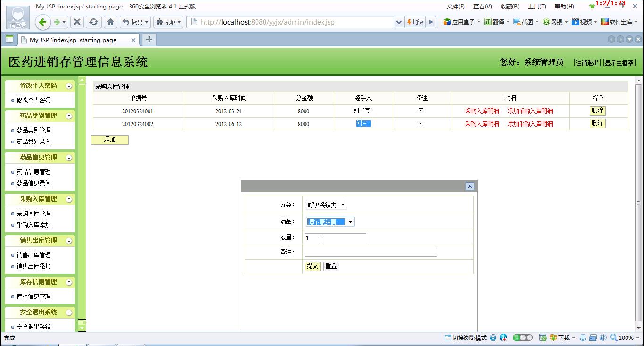Toggle the 销售出库管理 section chevron
The image size is (644, 346).
pos(69,241)
